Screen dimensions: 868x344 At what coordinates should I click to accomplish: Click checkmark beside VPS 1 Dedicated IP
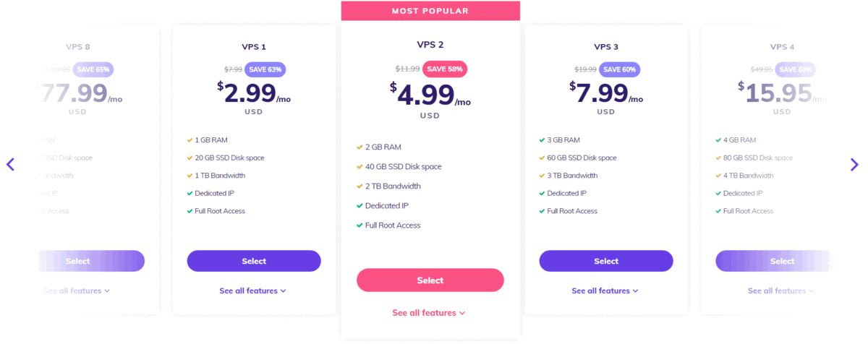[x=190, y=194]
